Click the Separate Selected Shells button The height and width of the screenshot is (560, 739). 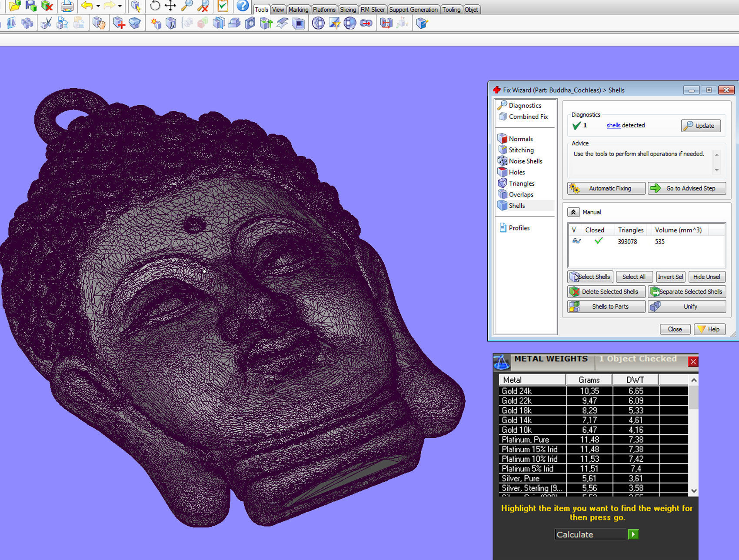(687, 292)
